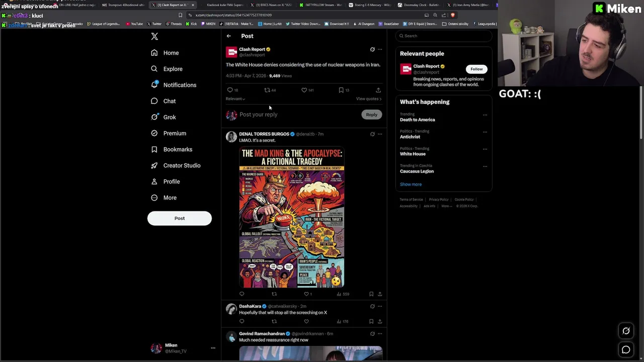Viewport: 644px width, 362px height.
Task: Reply to DashaKara's comment
Action: tap(242, 321)
